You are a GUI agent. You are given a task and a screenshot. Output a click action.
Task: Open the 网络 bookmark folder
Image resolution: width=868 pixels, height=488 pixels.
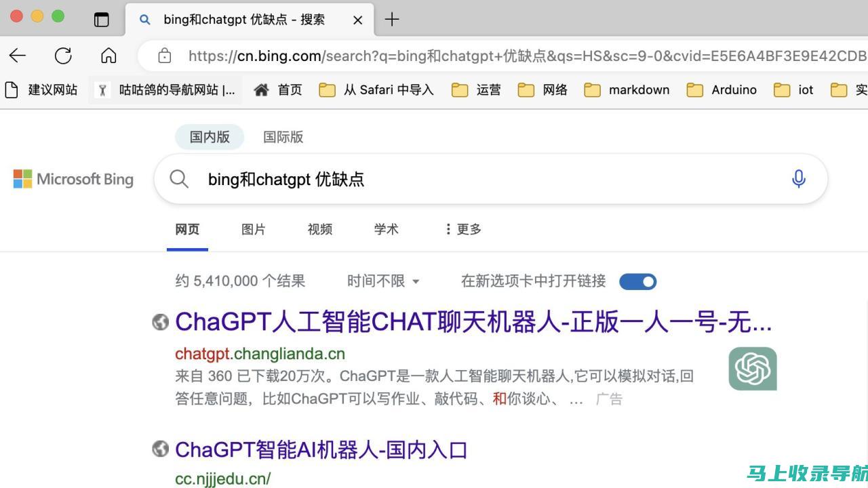tap(542, 89)
